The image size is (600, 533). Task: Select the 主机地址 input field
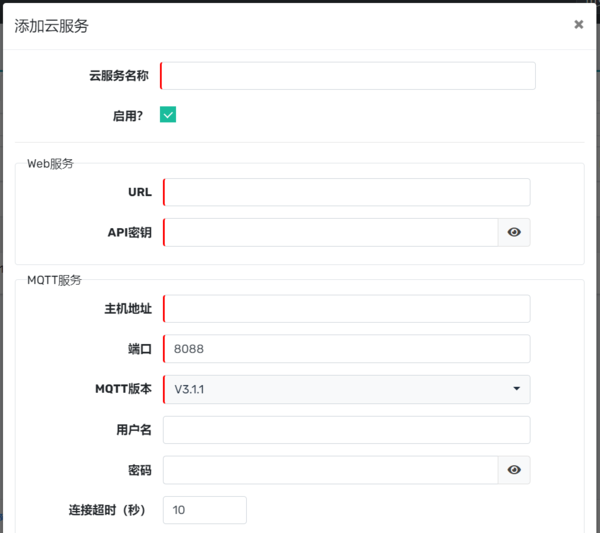pyautogui.click(x=346, y=309)
